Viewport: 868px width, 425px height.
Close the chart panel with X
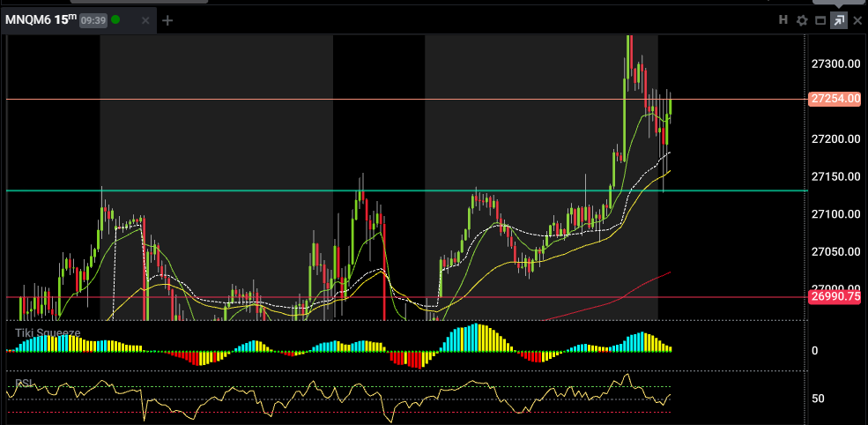point(857,20)
